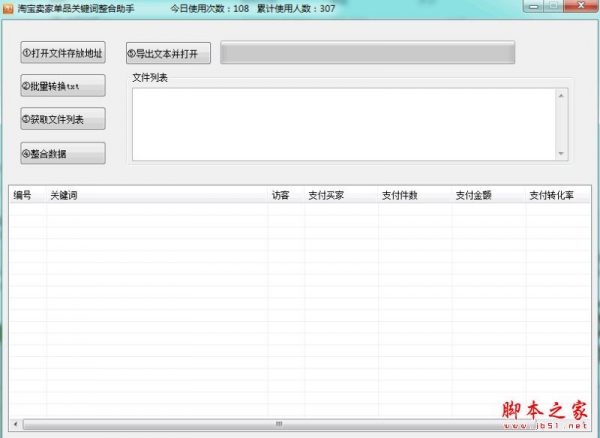The width and height of the screenshot is (600, 438).
Task: Click table horizontal scrollbar left arrow
Action: click(16, 424)
